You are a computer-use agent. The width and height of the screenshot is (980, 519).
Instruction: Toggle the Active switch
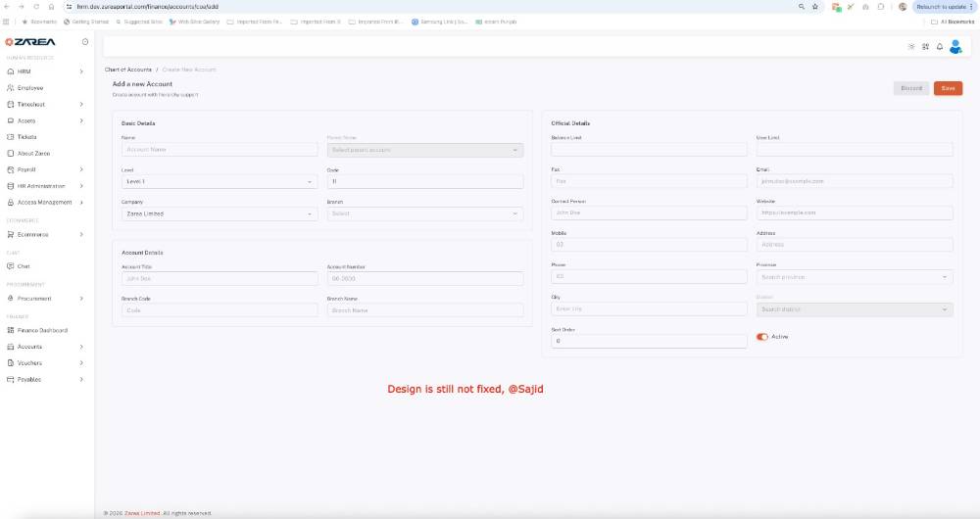pos(761,337)
